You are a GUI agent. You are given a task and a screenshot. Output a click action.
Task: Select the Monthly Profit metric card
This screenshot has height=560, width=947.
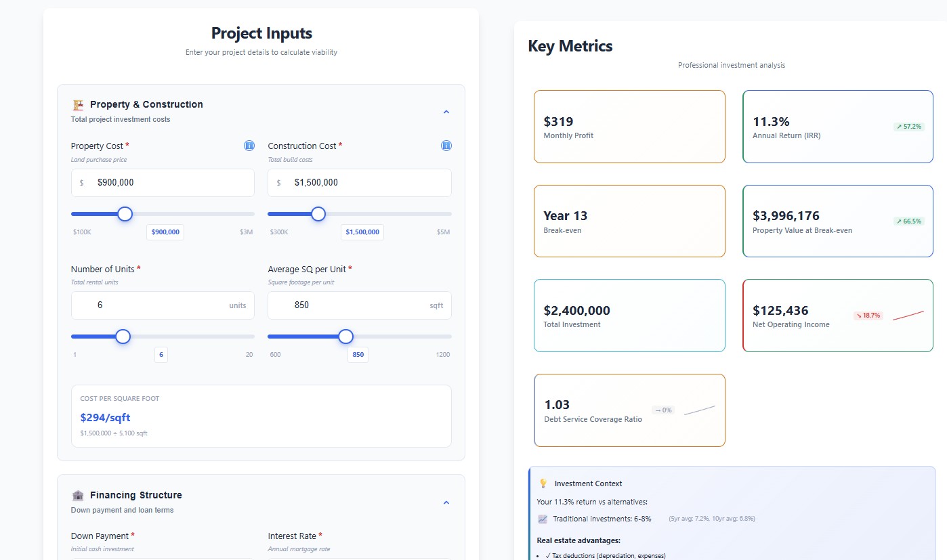[629, 127]
